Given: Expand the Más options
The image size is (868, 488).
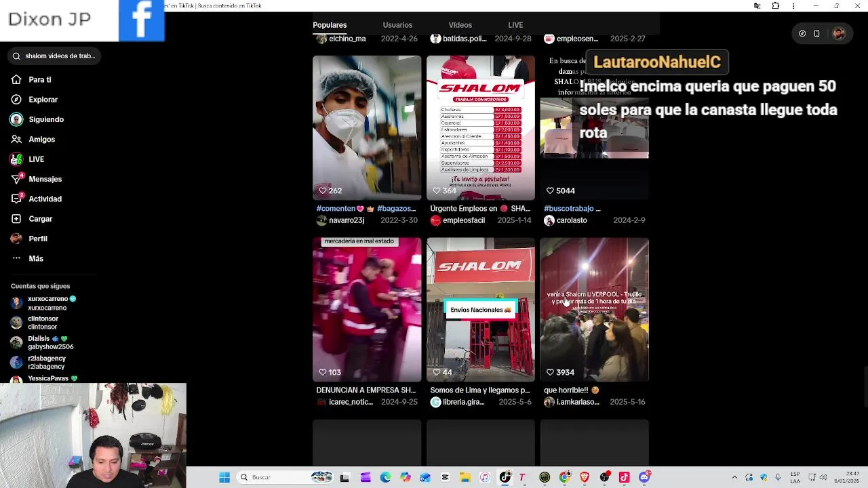Looking at the screenshot, I should click(27, 258).
